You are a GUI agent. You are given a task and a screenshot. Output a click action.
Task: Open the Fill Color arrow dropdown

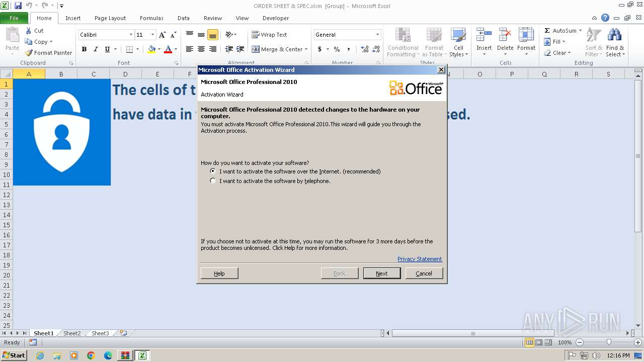click(x=159, y=49)
